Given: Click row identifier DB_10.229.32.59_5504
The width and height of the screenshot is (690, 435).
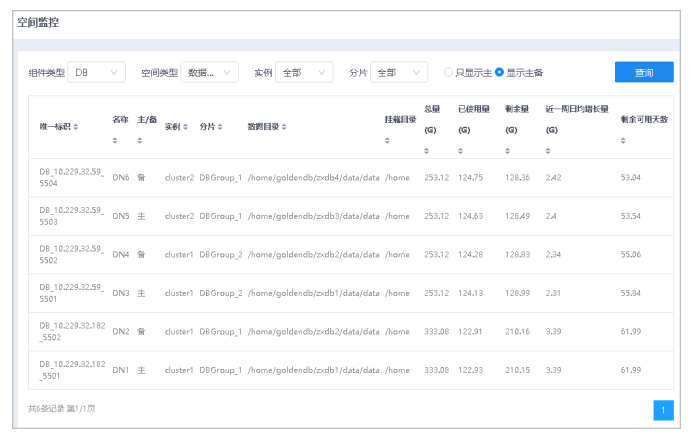Looking at the screenshot, I should coord(71,177).
